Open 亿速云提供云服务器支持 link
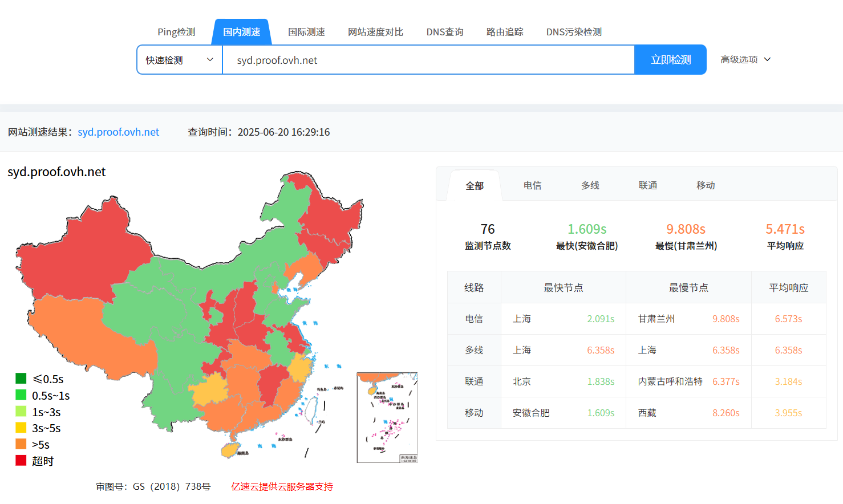Image resolution: width=843 pixels, height=504 pixels. (282, 487)
